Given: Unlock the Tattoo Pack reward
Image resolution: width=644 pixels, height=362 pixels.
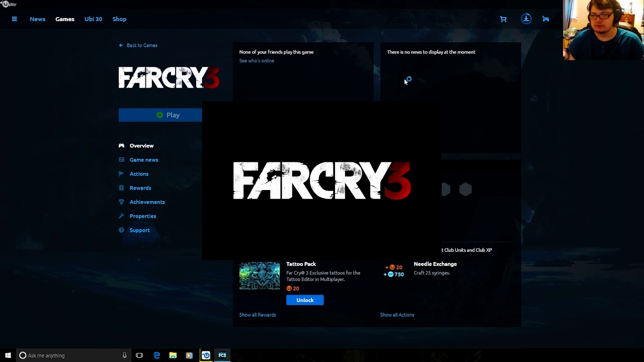Looking at the screenshot, I should pyautogui.click(x=305, y=300).
